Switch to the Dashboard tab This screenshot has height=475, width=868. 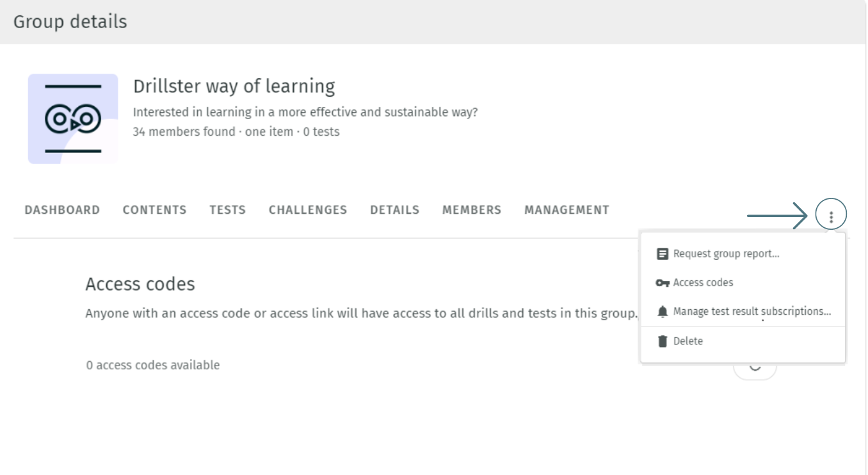tap(62, 210)
